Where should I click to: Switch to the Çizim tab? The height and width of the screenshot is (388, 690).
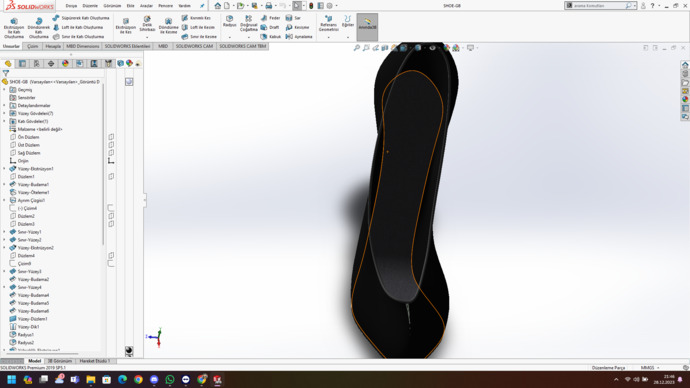click(33, 46)
